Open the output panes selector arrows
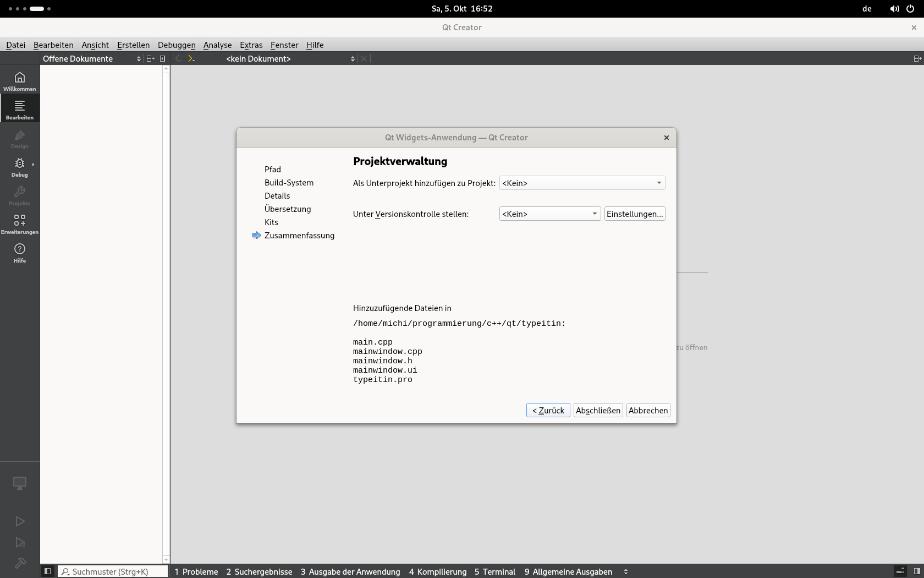 point(626,571)
